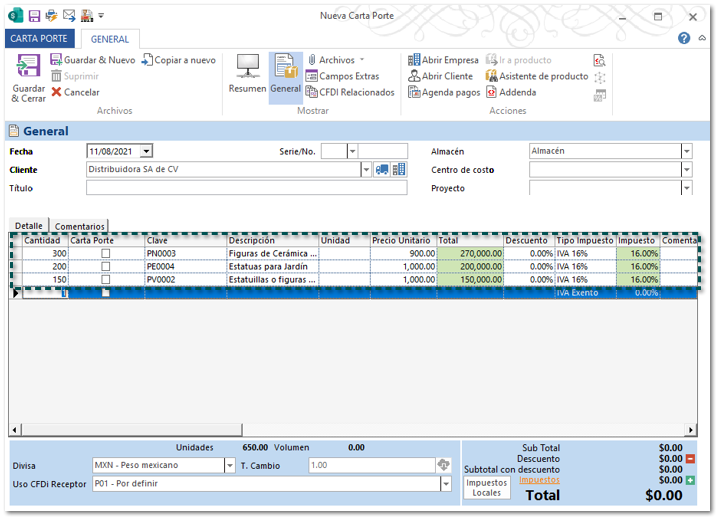
Task: Toggle Carta Porte checkbox for PN0003 row
Action: coord(106,254)
